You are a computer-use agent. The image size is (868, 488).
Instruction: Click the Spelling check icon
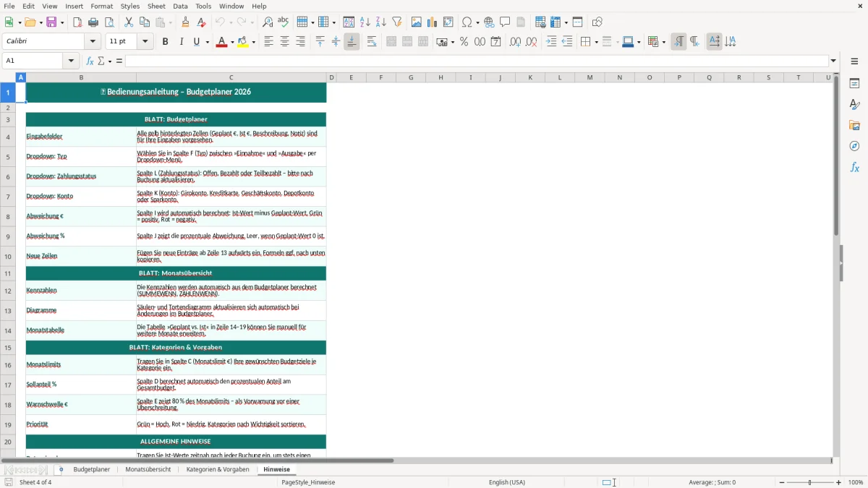284,22
